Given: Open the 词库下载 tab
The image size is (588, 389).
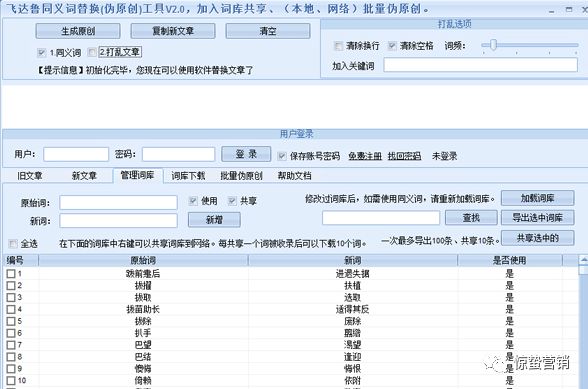Looking at the screenshot, I should [x=188, y=176].
